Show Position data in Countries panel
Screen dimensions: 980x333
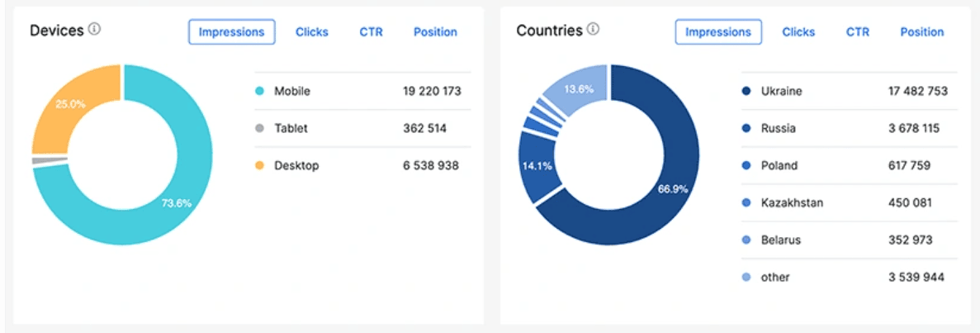(x=921, y=32)
